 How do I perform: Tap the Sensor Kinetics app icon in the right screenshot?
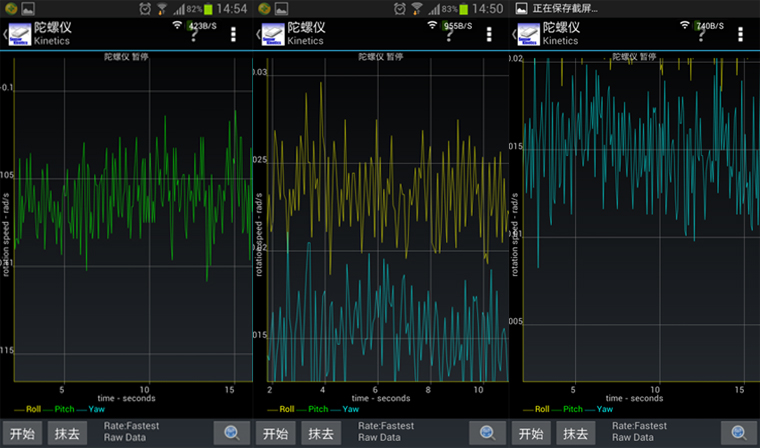(528, 34)
